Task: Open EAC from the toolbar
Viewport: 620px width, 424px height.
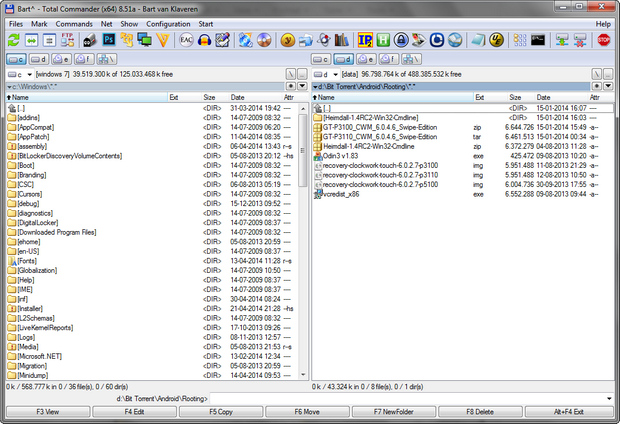Action: click(x=186, y=40)
